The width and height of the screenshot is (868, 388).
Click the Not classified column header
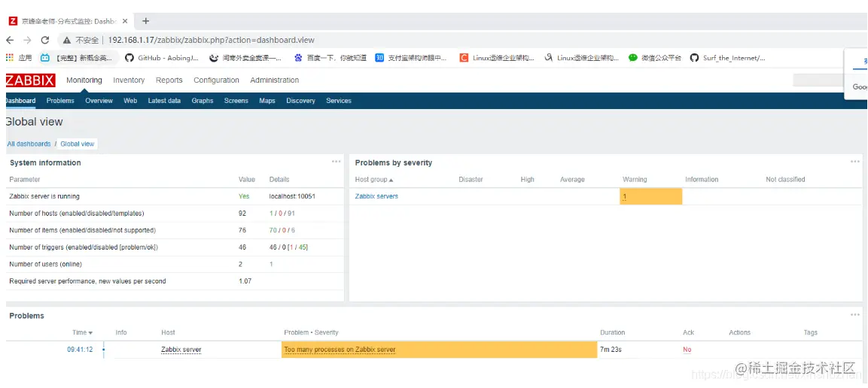785,180
